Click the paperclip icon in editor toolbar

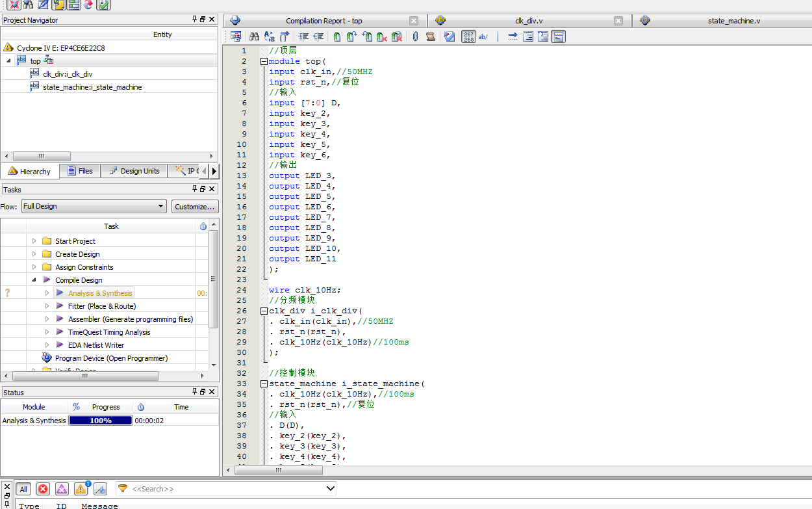[415, 37]
